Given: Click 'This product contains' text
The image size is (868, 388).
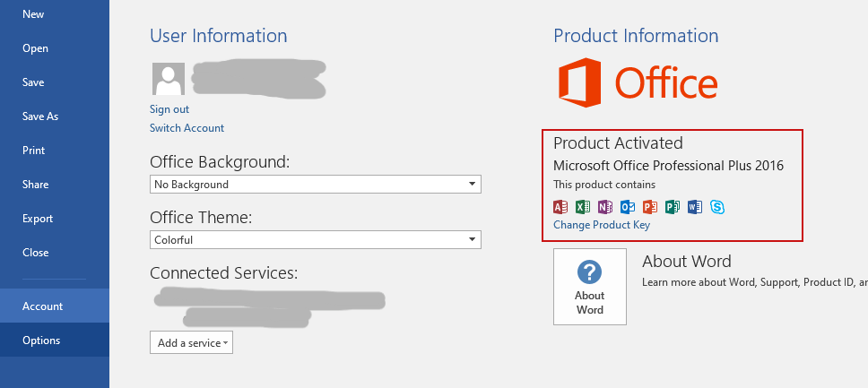Looking at the screenshot, I should pos(604,185).
